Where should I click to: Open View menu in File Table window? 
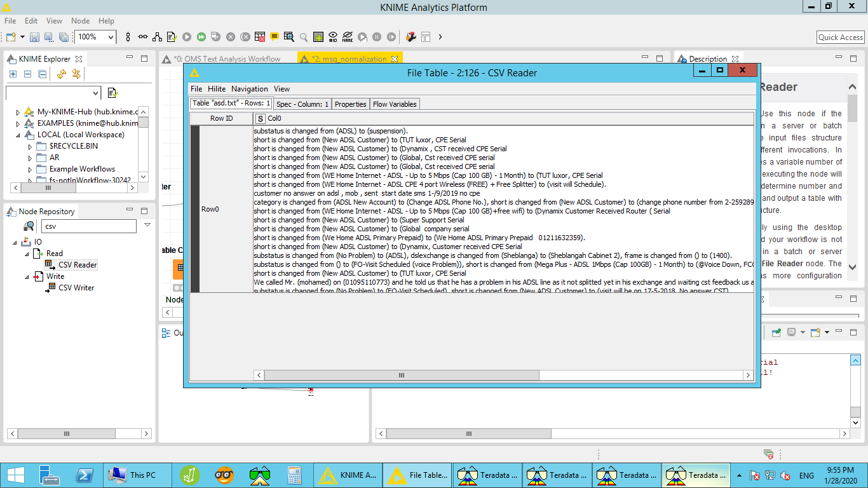281,89
